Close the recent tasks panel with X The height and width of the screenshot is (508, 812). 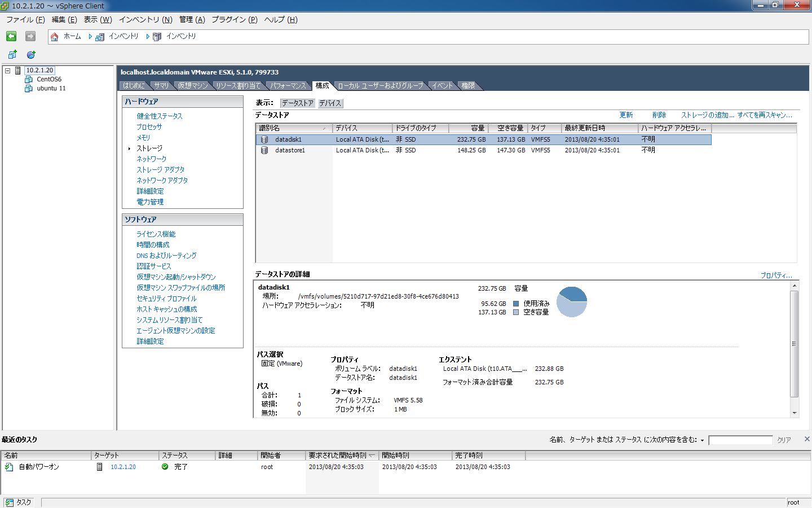click(x=807, y=439)
